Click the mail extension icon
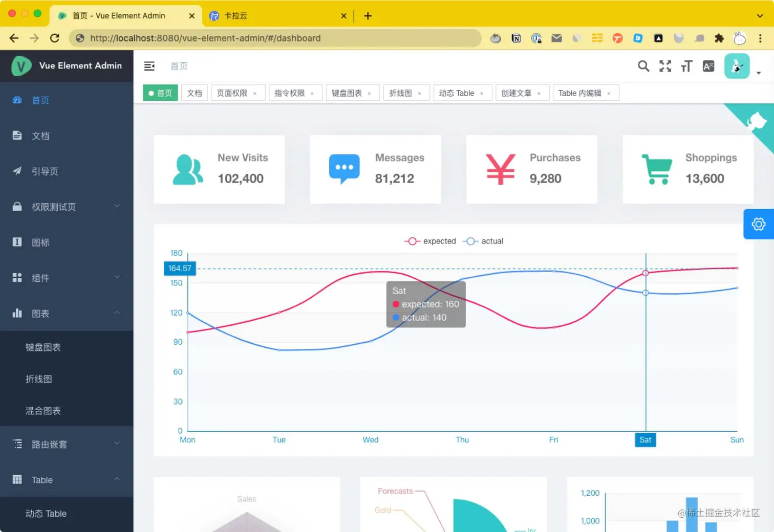This screenshot has width=774, height=532. [556, 38]
